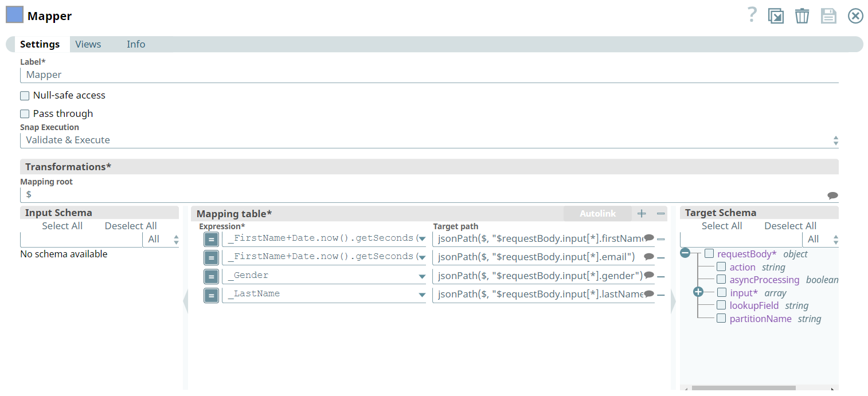
Task: Switch to the Info tab
Action: point(136,44)
